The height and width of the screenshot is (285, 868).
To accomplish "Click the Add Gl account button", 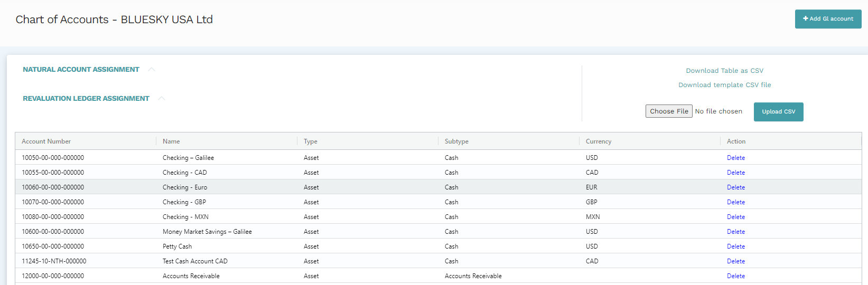I will (828, 19).
